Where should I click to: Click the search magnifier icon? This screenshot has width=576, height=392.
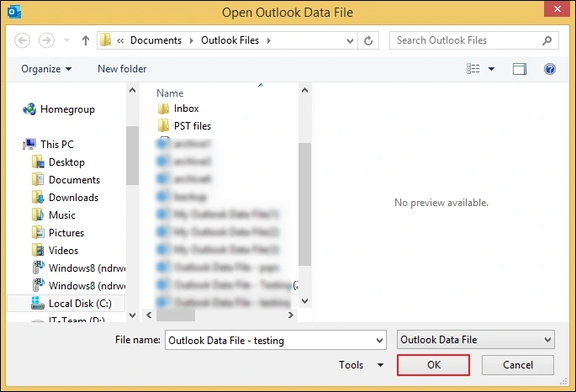tap(547, 40)
